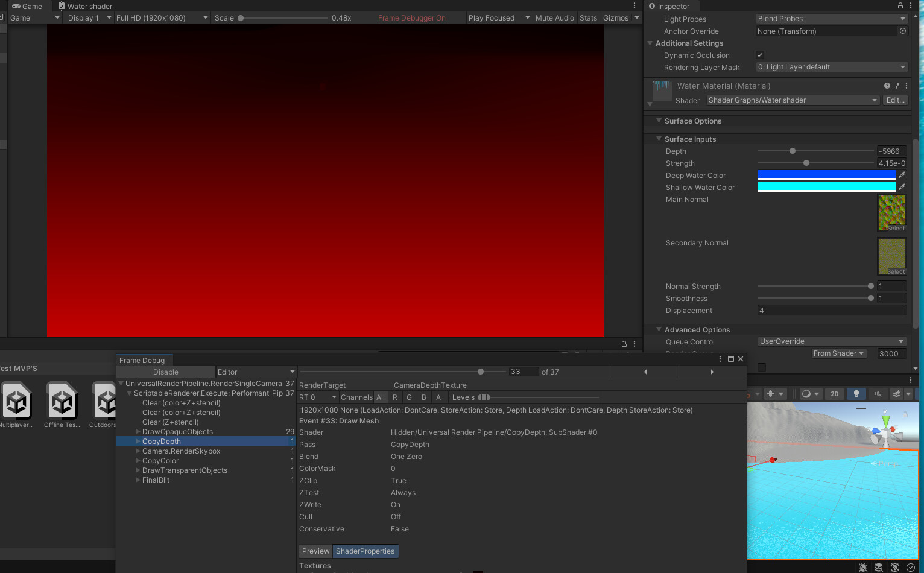
Task: Click the debug bug icon in the status bar
Action: [x=863, y=568]
